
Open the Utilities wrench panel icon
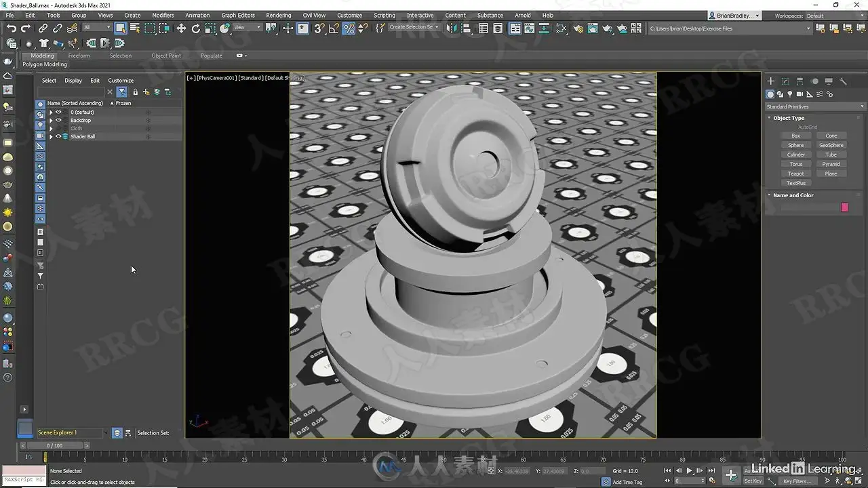pos(844,81)
